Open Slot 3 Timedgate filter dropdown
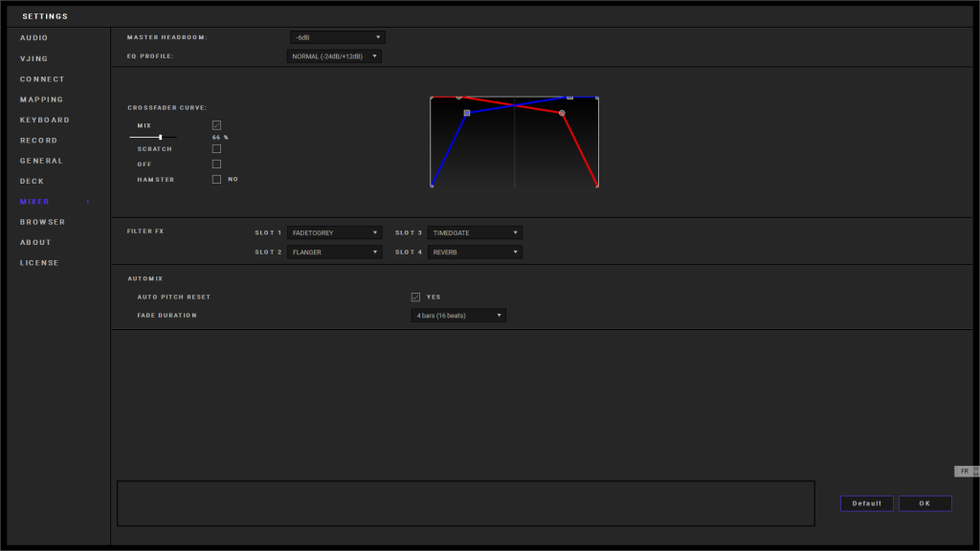 coord(475,232)
